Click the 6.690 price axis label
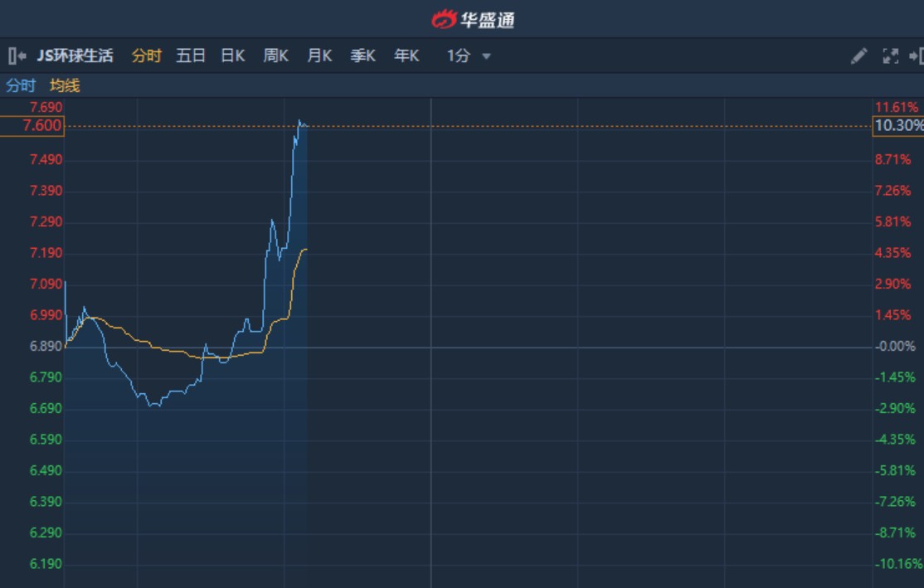 (x=46, y=409)
